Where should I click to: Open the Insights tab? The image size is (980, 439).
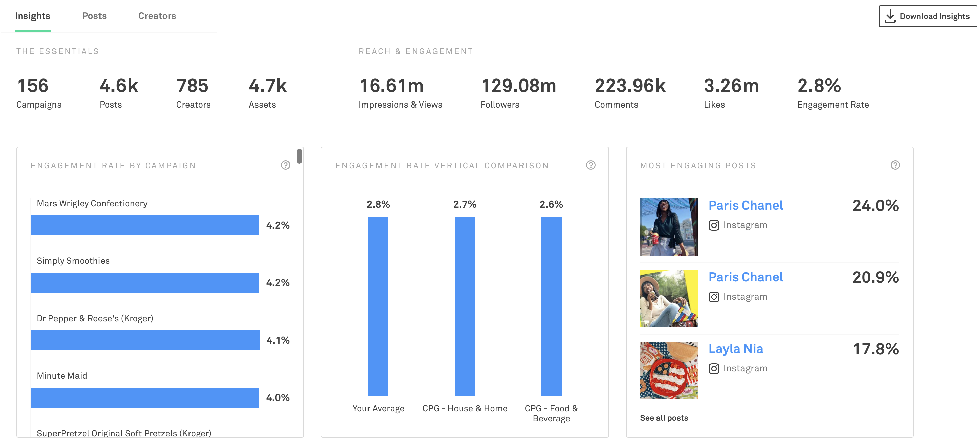(x=32, y=16)
